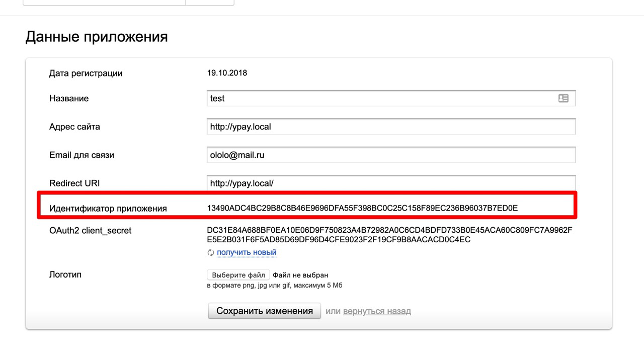Save with Сохранить изменения button

264,311
